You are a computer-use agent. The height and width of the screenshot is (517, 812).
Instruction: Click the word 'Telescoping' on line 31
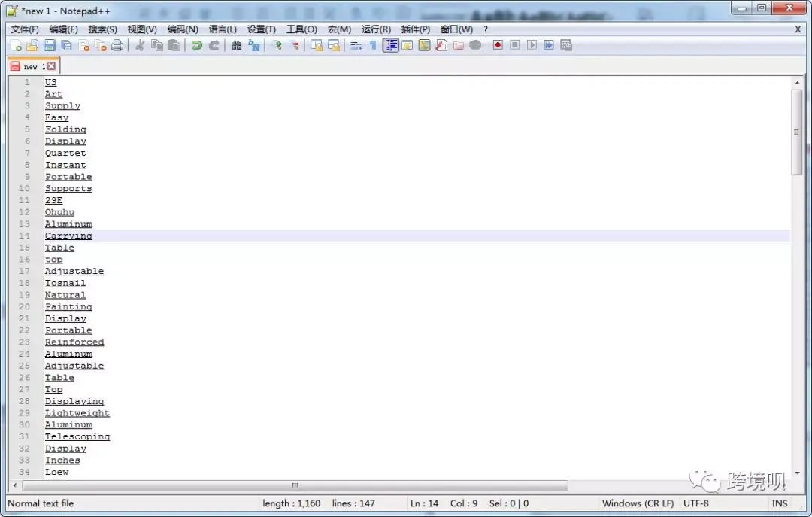click(x=77, y=436)
